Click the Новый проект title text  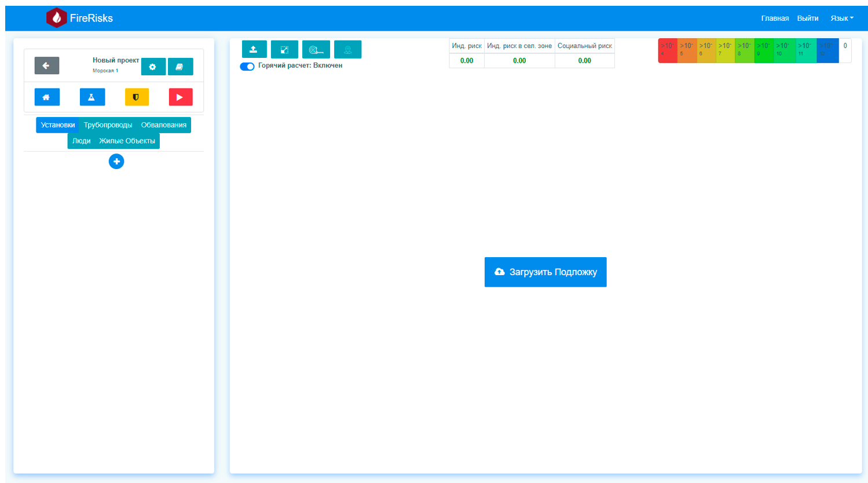tap(116, 60)
